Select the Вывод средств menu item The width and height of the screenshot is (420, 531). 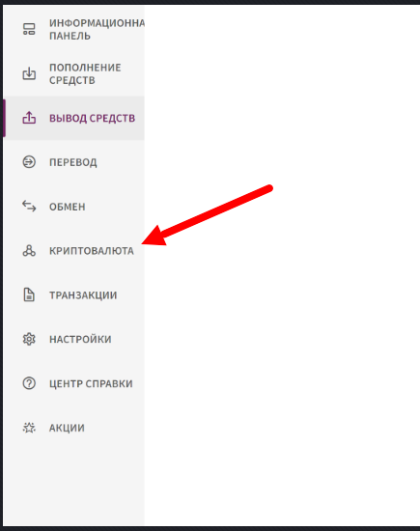[x=73, y=118]
